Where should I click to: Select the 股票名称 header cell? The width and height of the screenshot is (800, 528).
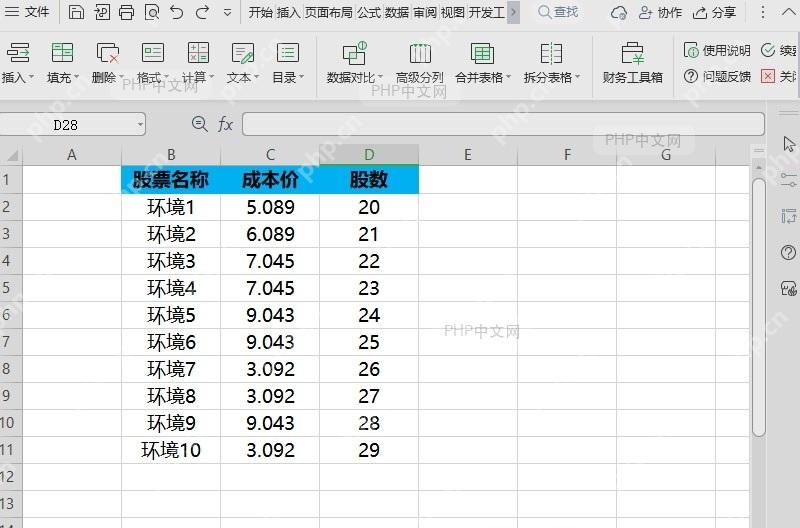171,180
